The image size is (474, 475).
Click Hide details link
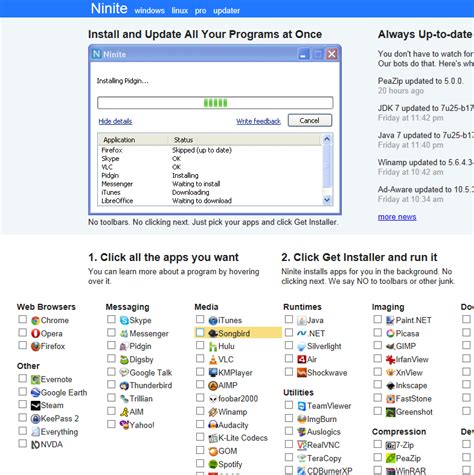pos(115,121)
